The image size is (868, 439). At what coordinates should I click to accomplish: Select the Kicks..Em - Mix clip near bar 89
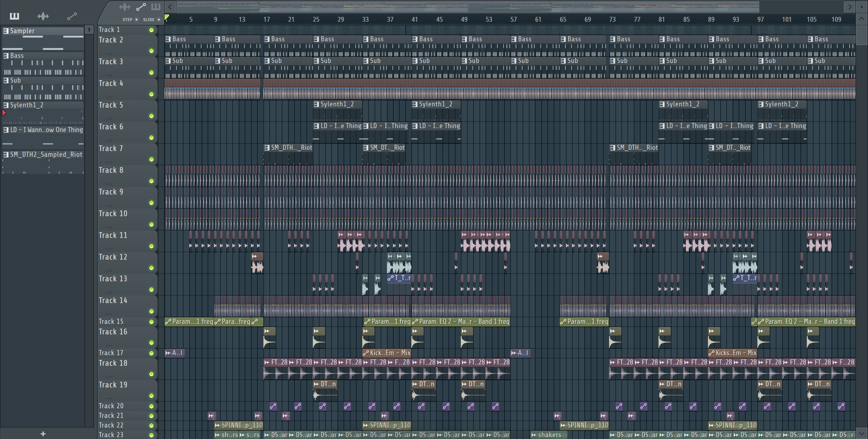coord(733,353)
